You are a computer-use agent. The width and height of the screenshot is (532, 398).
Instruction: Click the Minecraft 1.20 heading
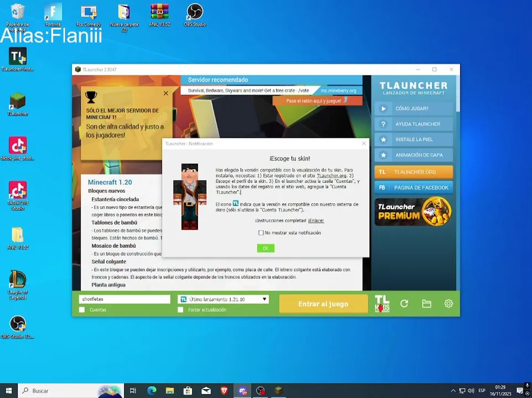[110, 182]
